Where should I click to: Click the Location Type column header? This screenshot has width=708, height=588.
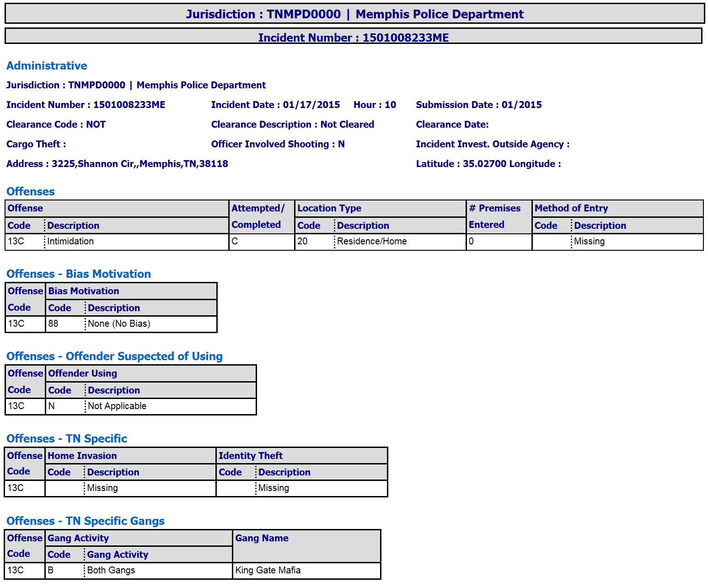[381, 208]
